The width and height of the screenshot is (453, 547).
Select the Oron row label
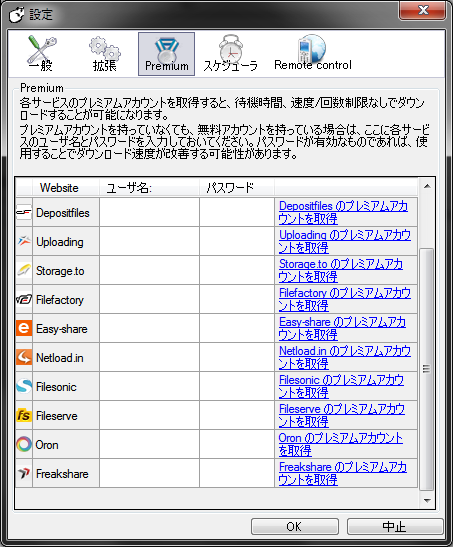coord(47,445)
